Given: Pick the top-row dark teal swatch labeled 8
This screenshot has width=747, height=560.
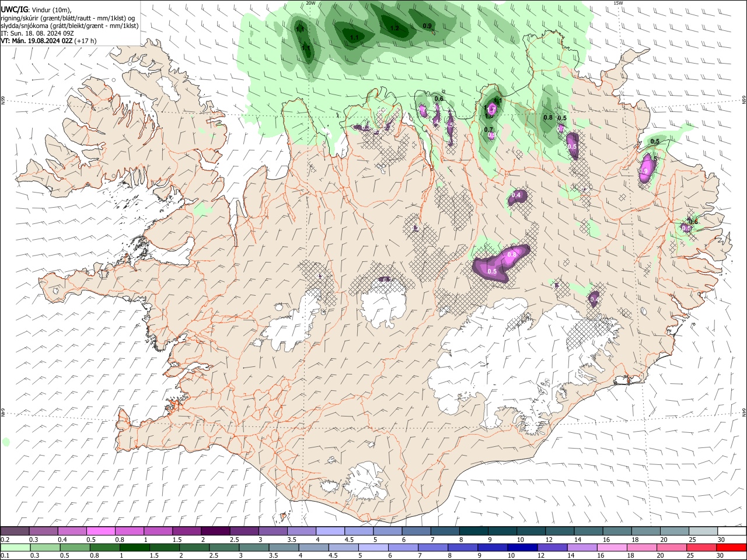Looking at the screenshot, I should coord(473,531).
